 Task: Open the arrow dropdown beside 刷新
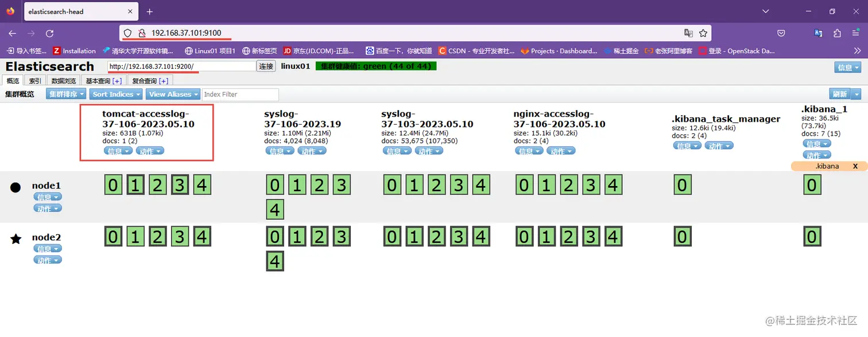[856, 94]
